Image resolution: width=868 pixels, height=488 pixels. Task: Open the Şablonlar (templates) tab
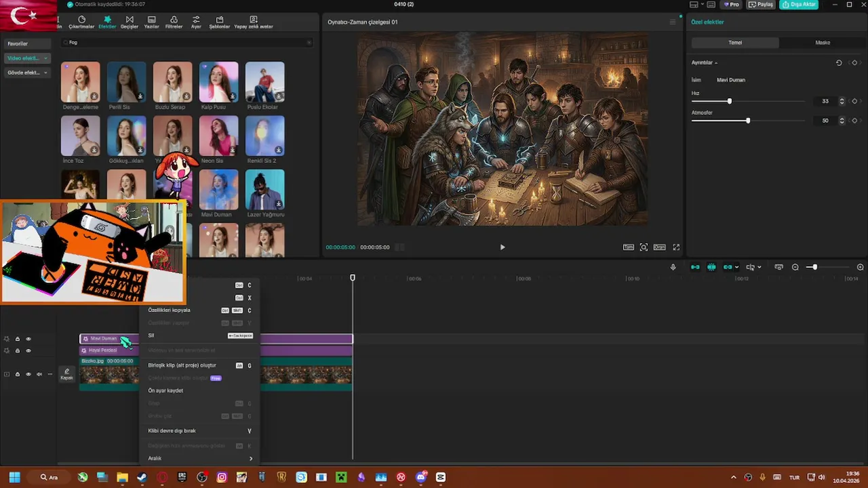pos(220,22)
